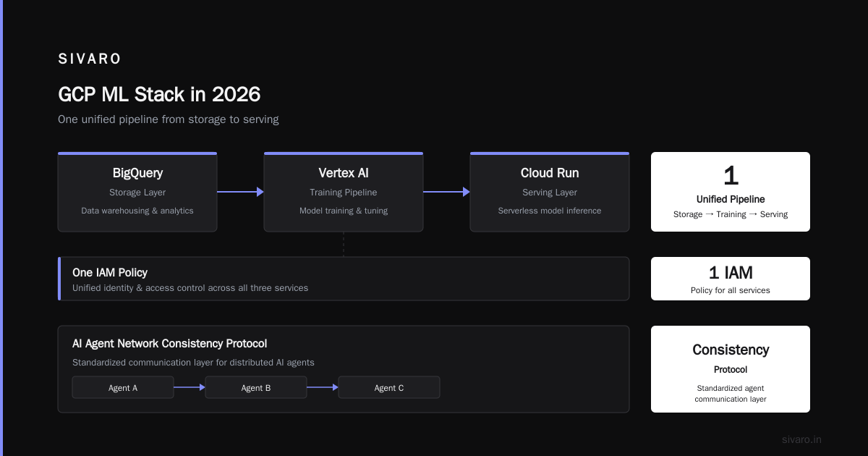Viewport: 868px width, 456px height.
Task: Click "Serving Layer" under Cloud Run
Action: pyautogui.click(x=550, y=193)
